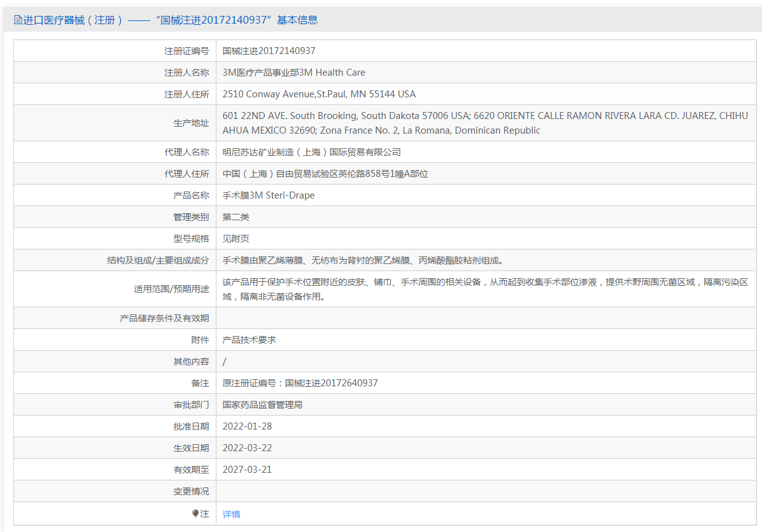Click the document icon in header
Screen dimensions: 762x532
pyautogui.click(x=17, y=20)
